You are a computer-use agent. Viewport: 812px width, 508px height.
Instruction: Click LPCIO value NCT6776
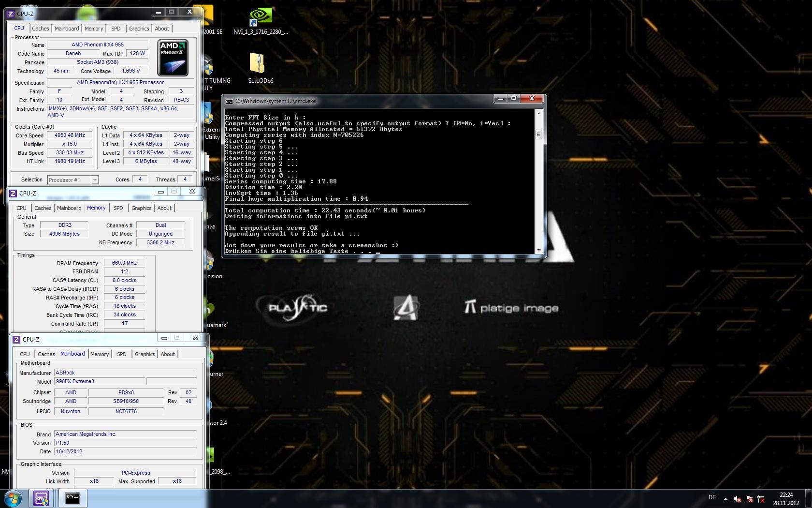pos(126,412)
